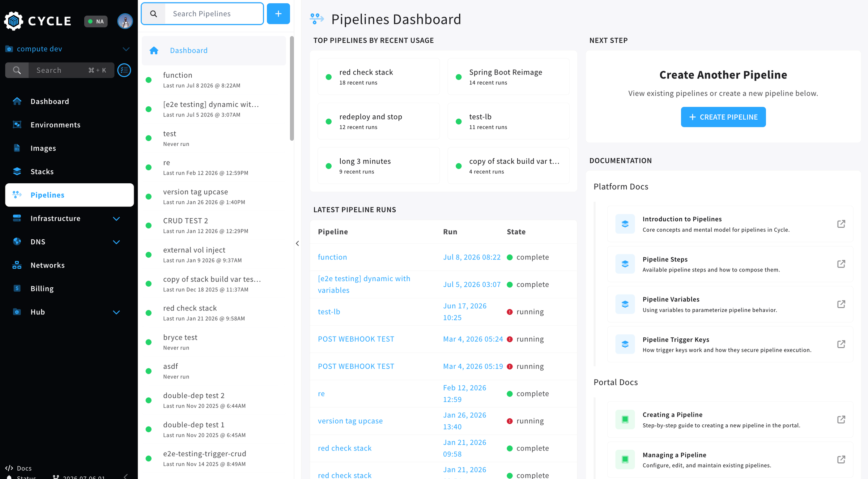Click the Stacks layers icon in sidebar
The image size is (868, 479).
17,171
